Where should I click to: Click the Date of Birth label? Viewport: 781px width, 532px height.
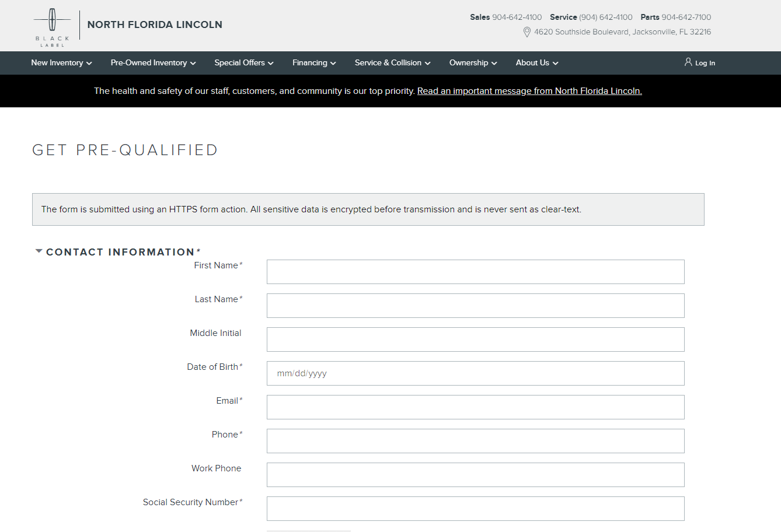[x=214, y=367]
